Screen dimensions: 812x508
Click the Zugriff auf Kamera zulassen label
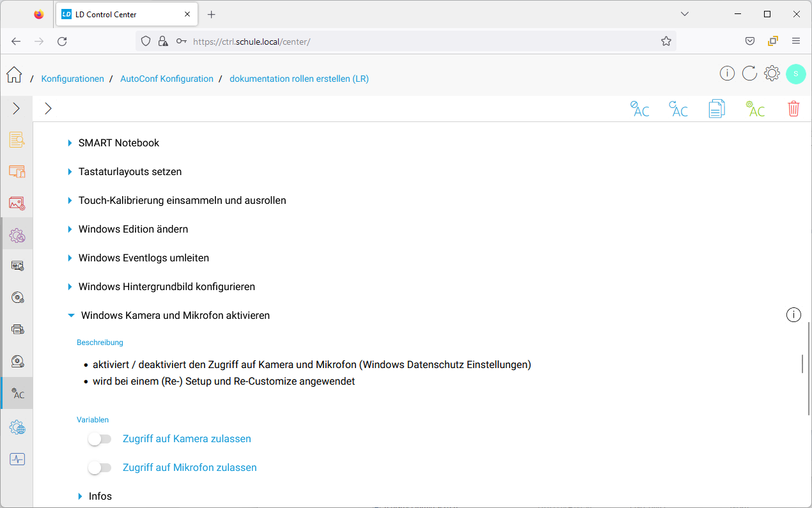pyautogui.click(x=187, y=439)
